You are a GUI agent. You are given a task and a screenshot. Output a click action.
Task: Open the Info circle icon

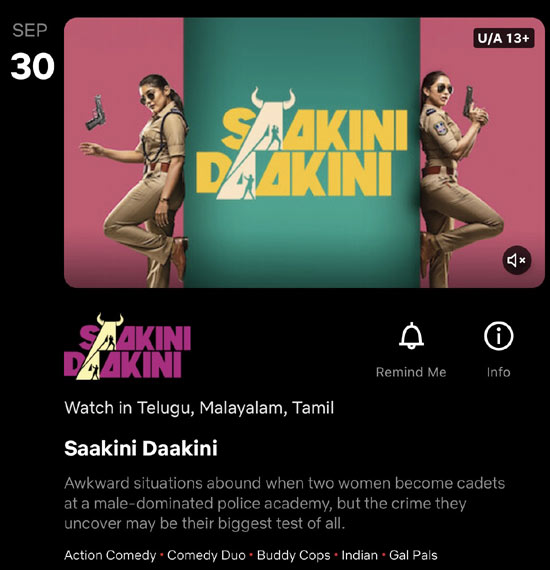tap(498, 336)
